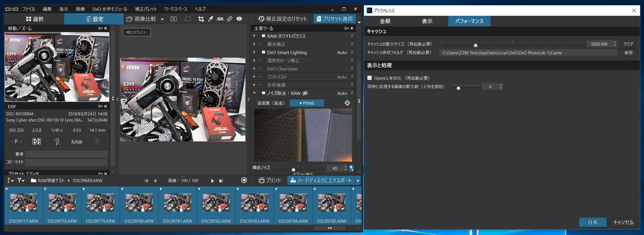This screenshot has height=235, width=644.
Task: Open the sort order dropdown
Action: [x=10, y=180]
